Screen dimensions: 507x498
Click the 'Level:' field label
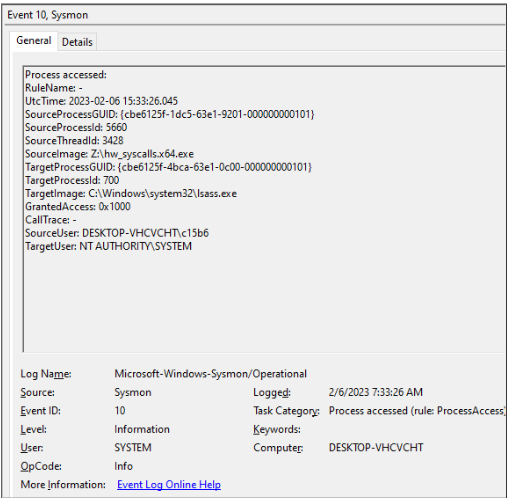click(x=33, y=429)
